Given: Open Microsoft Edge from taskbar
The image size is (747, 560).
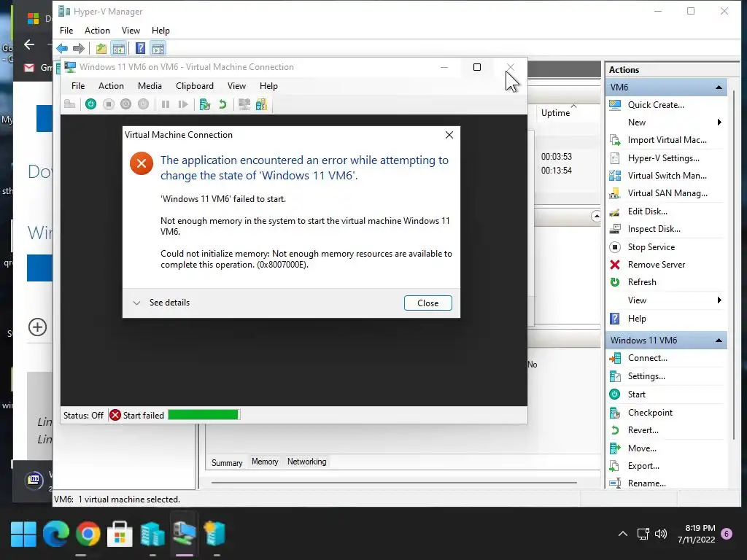Looking at the screenshot, I should coord(55,534).
